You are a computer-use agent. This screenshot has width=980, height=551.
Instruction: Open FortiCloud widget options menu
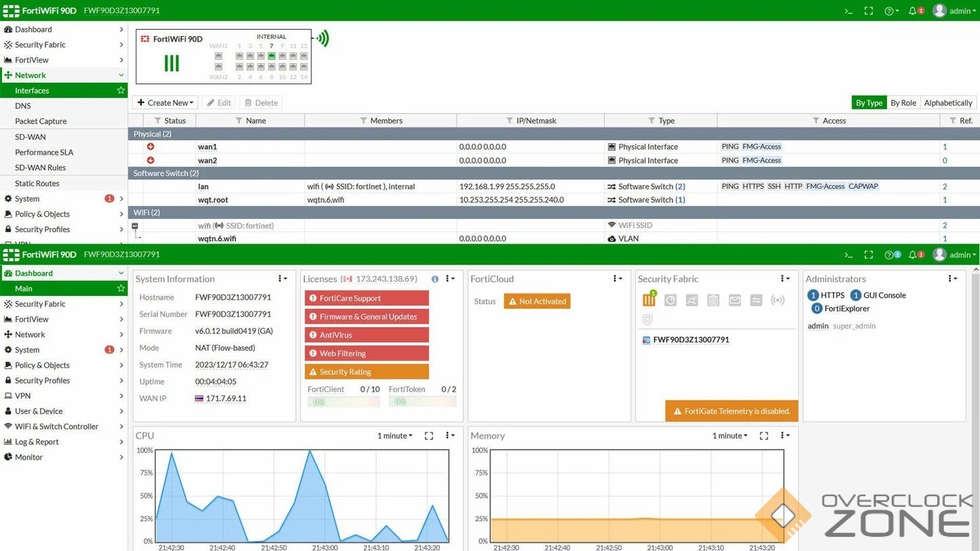(618, 279)
